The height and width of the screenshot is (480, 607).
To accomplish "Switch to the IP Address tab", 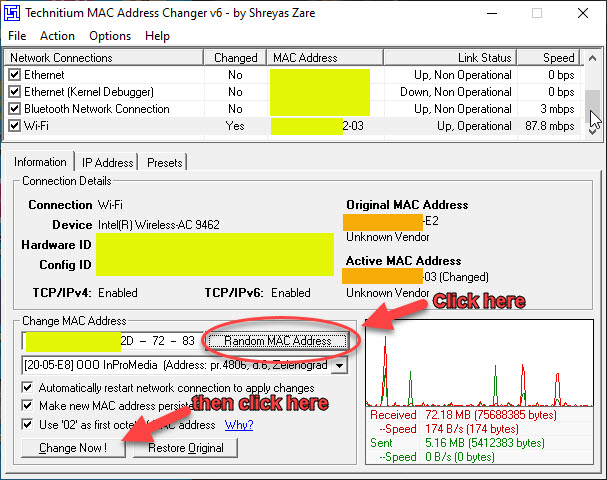I will [107, 163].
